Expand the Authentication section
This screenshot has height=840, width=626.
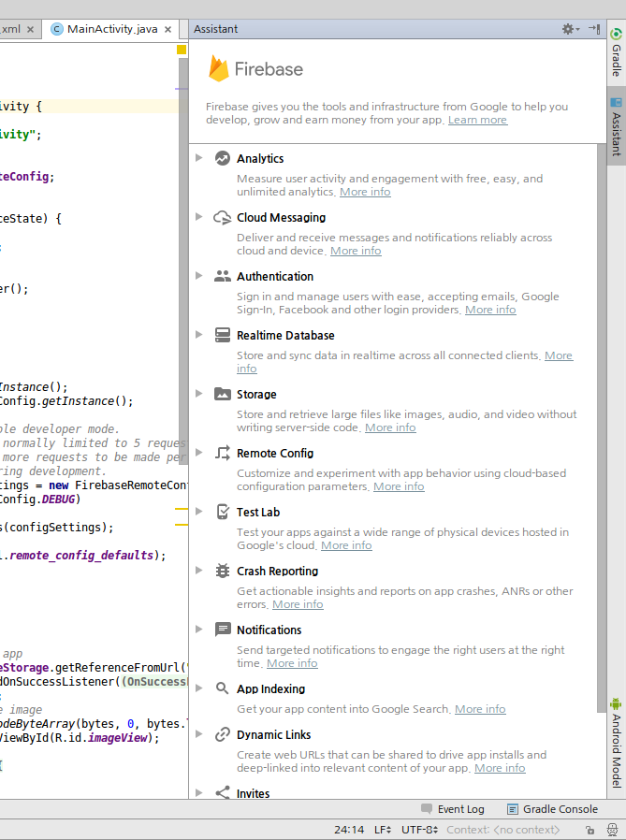[x=198, y=275]
